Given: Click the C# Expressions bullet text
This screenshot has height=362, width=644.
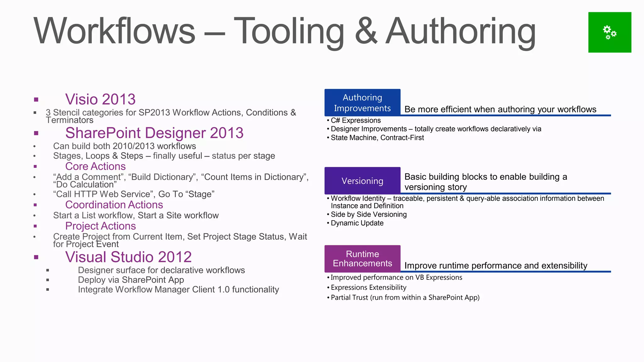Looking at the screenshot, I should tap(355, 120).
